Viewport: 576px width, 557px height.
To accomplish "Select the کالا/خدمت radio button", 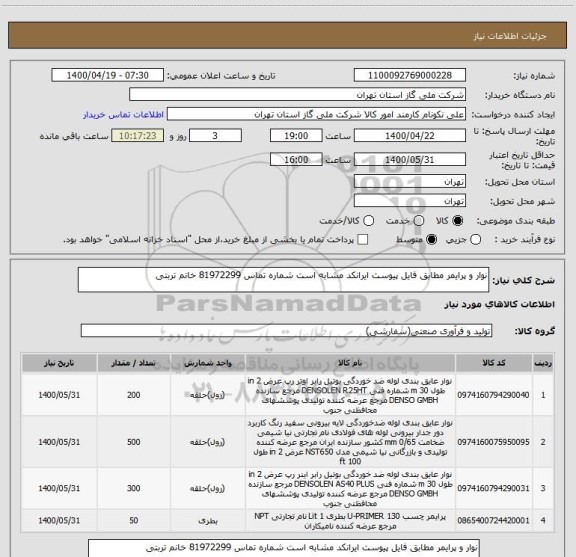I will pyautogui.click(x=368, y=221).
